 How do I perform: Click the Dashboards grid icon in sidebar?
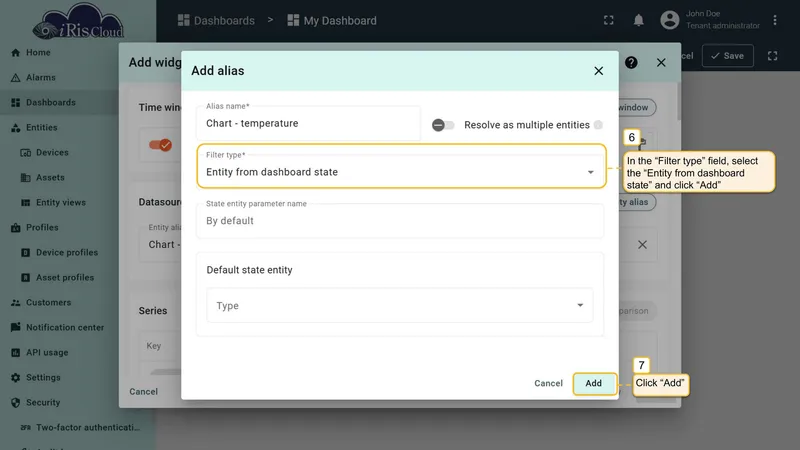point(16,103)
